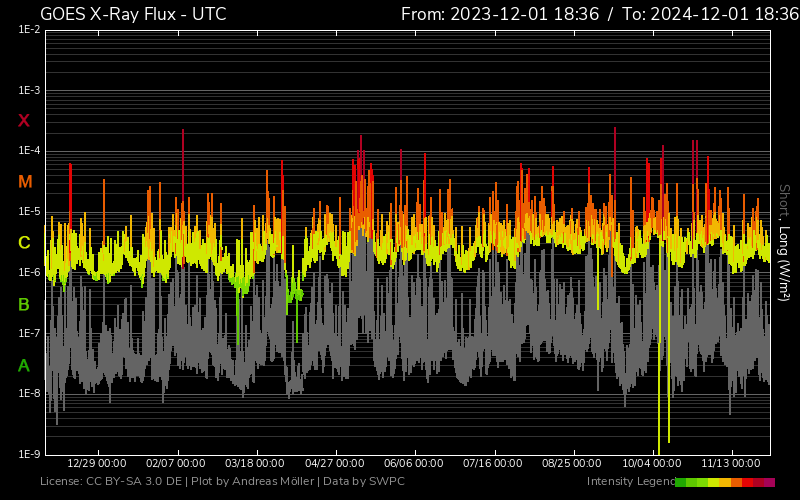This screenshot has width=800, height=500.
Task: Click the GOES X-Ray Flux title
Action: (133, 14)
